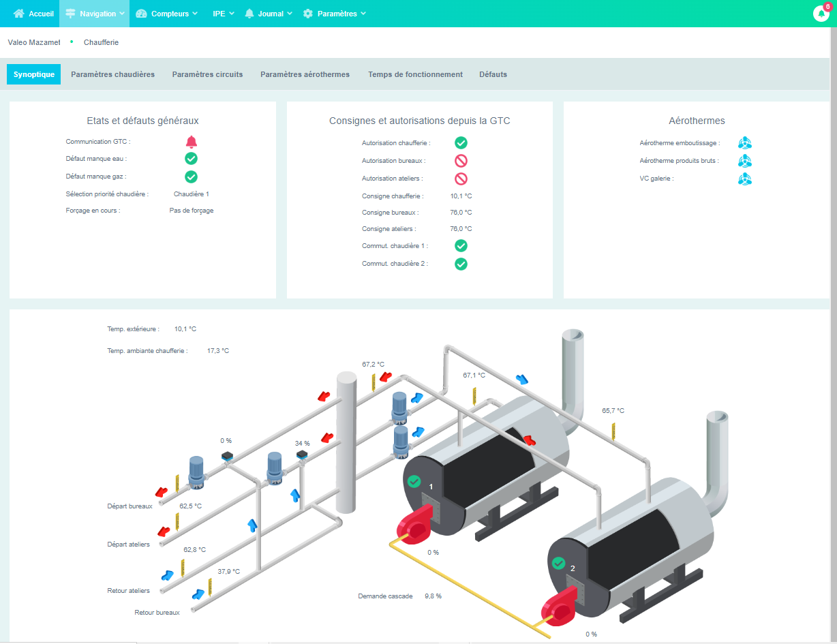Go to the Accueil home page
This screenshot has height=644, width=837.
pos(34,14)
